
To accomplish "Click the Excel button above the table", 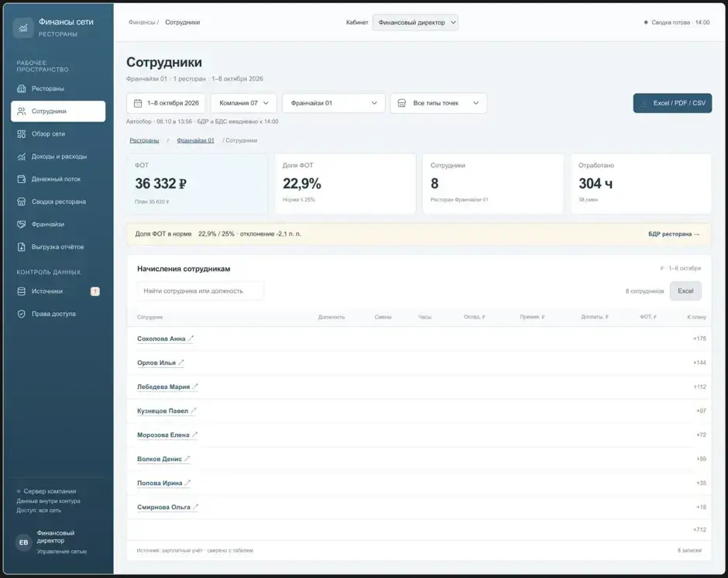I will click(685, 291).
